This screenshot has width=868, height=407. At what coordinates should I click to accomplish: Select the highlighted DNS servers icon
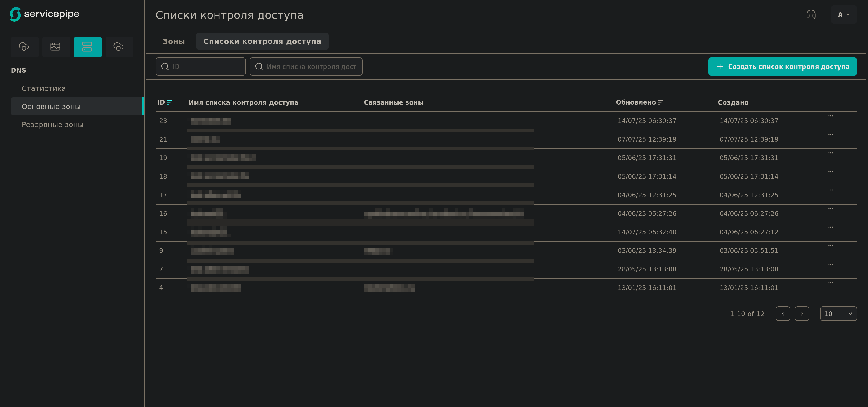tap(88, 47)
